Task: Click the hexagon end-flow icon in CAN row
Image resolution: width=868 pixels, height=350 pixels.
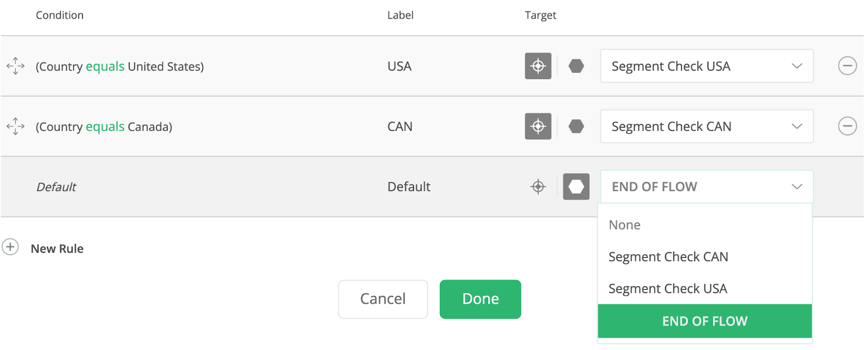Action: [x=576, y=126]
